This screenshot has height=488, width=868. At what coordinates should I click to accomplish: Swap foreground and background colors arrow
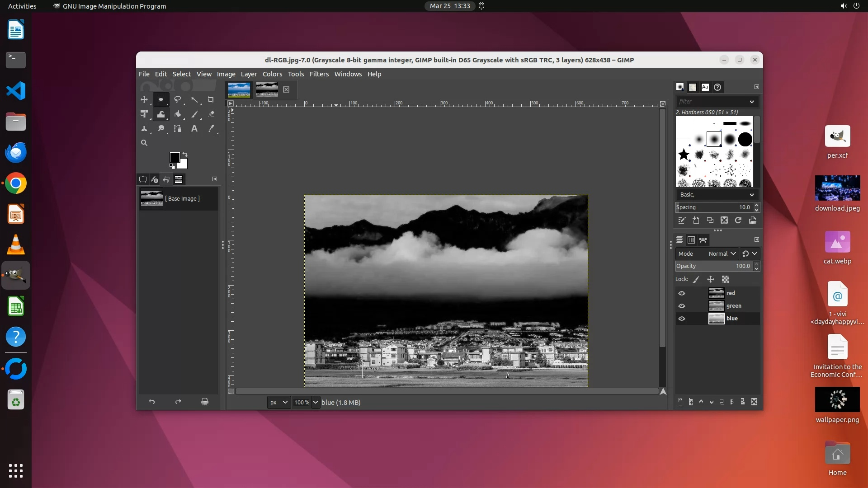click(x=184, y=155)
